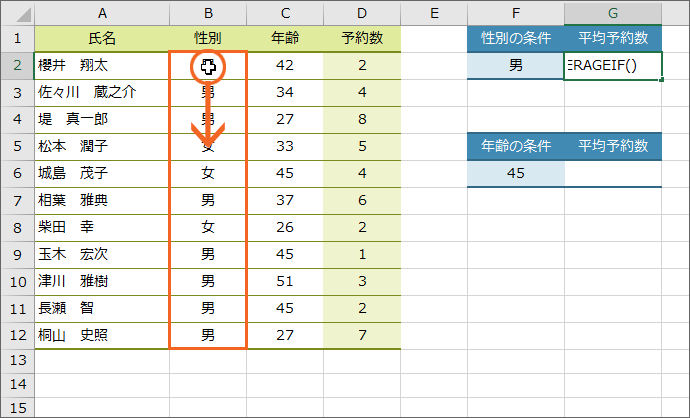Click reservation count 3 for 津川 雅樹
The height and width of the screenshot is (418, 690).
pyautogui.click(x=362, y=282)
